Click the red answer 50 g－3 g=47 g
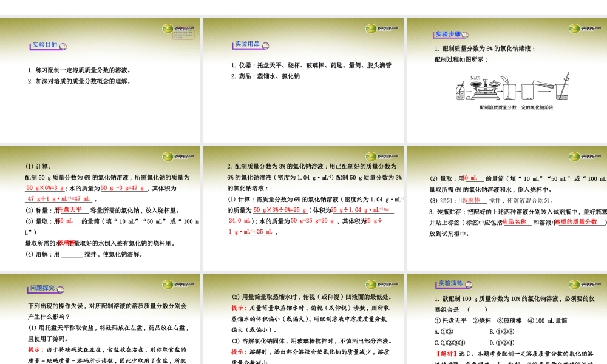The image size is (607, 364). tap(123, 188)
